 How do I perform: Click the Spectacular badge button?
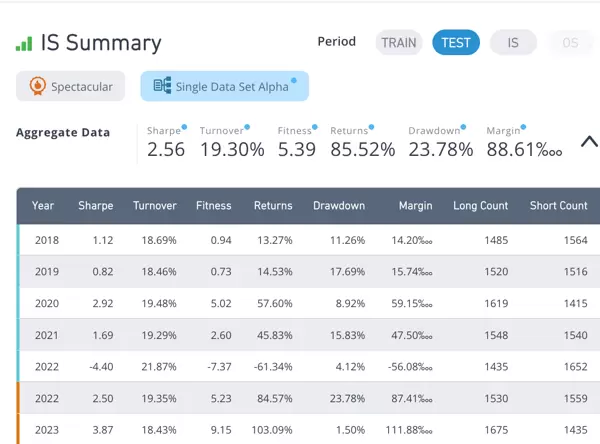point(71,87)
